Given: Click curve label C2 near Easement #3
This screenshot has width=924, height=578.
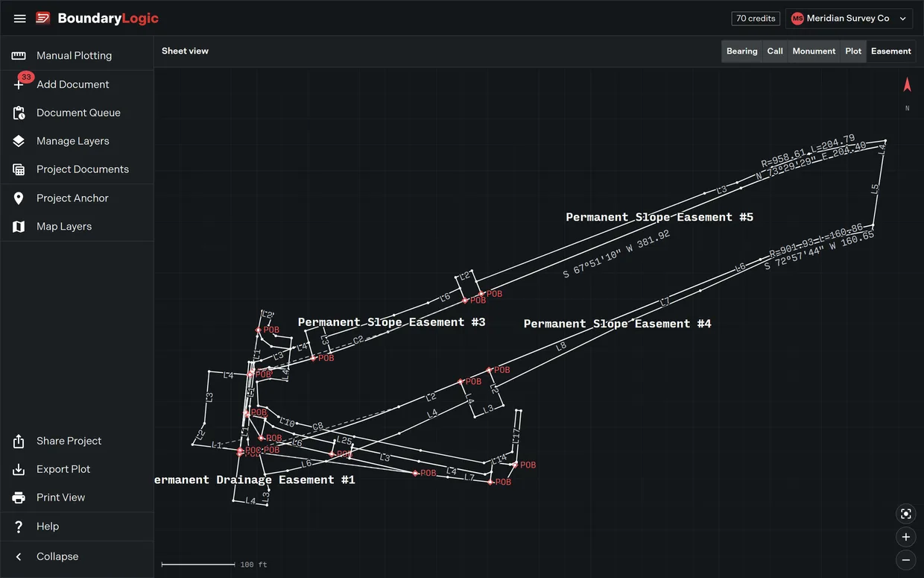Looking at the screenshot, I should [x=358, y=340].
